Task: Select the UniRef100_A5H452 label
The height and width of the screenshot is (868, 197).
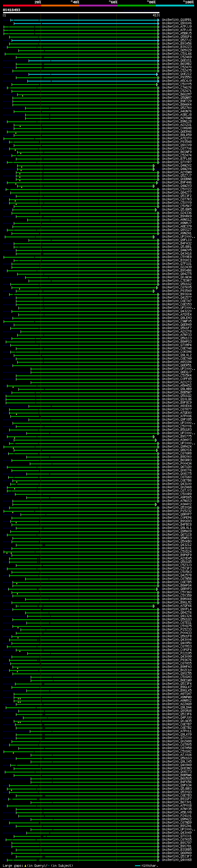Action: tap(176, 386)
